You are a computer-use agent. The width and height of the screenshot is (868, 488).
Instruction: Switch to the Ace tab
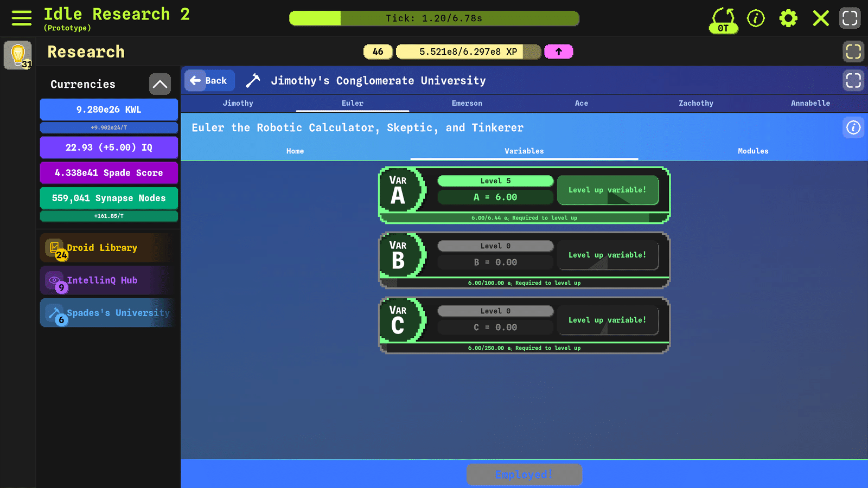coord(582,103)
